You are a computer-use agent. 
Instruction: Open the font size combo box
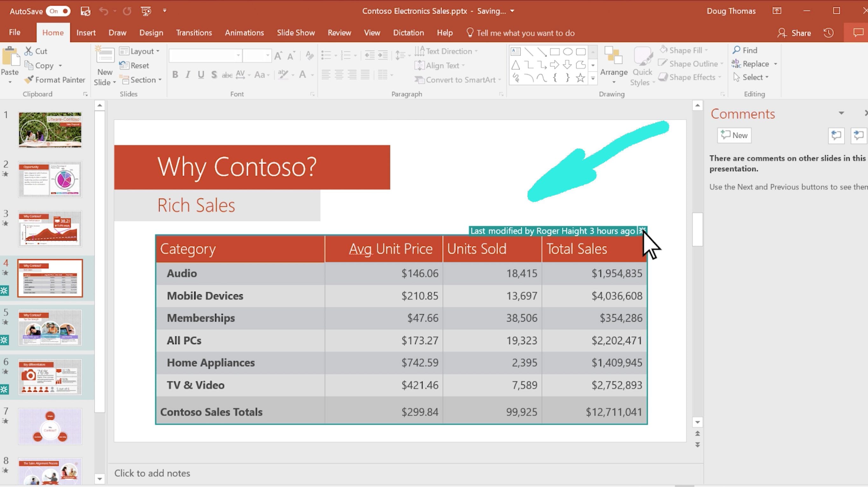tap(257, 55)
